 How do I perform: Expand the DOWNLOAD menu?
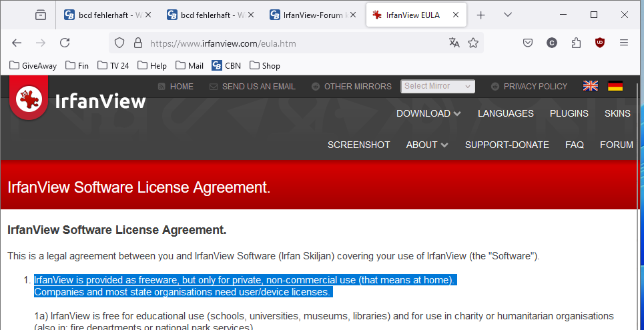pos(428,113)
